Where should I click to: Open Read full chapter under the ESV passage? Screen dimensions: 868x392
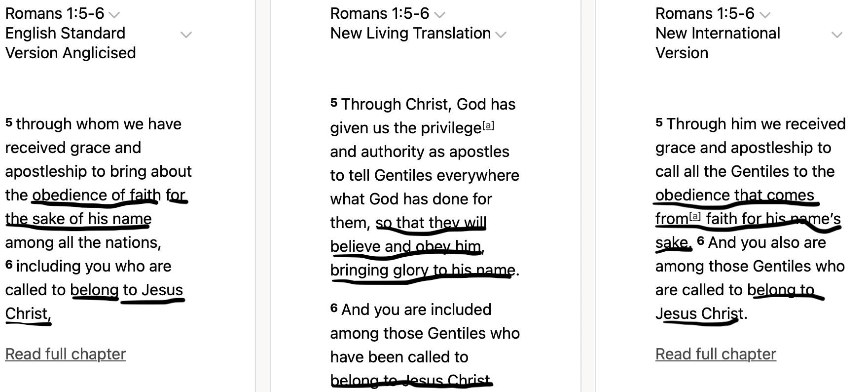(66, 354)
